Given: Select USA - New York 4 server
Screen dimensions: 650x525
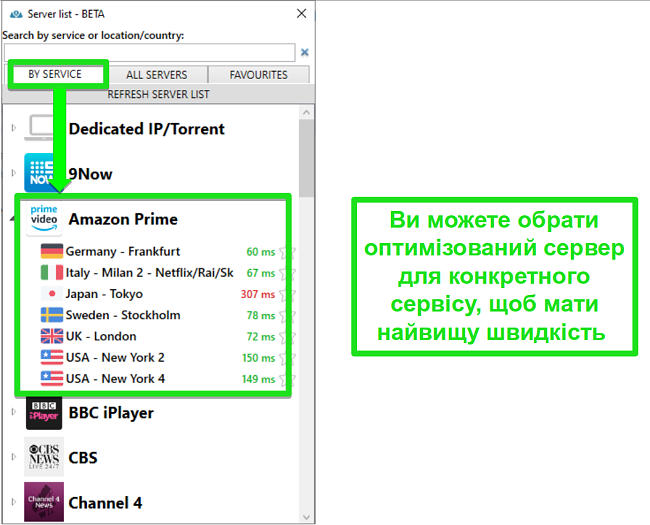Looking at the screenshot, I should (x=115, y=378).
